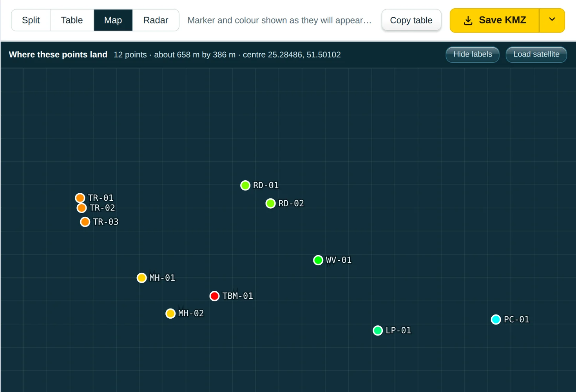Screen dimensions: 576x392
Task: Click the TR-03 orange point marker
Action: pos(85,222)
